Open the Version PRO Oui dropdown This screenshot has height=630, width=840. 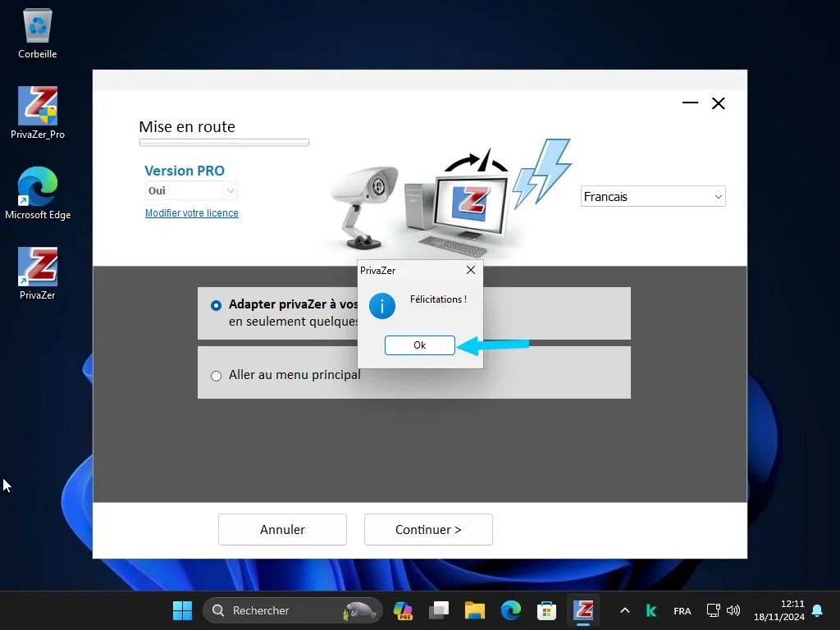(x=190, y=190)
